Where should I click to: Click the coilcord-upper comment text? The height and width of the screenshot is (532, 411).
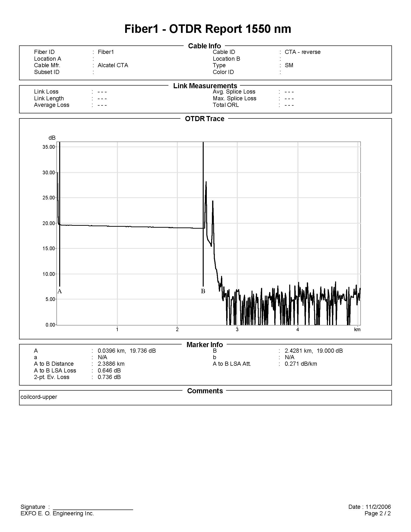(x=39, y=397)
